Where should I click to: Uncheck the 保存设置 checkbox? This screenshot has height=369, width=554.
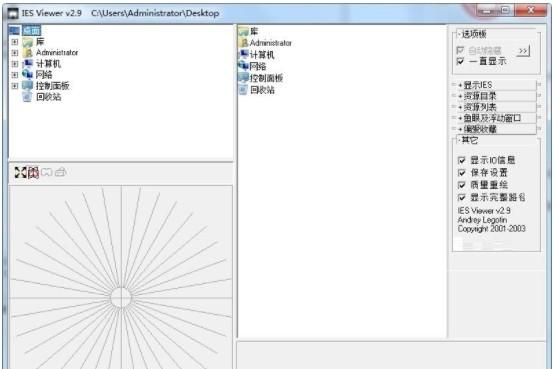pos(462,173)
